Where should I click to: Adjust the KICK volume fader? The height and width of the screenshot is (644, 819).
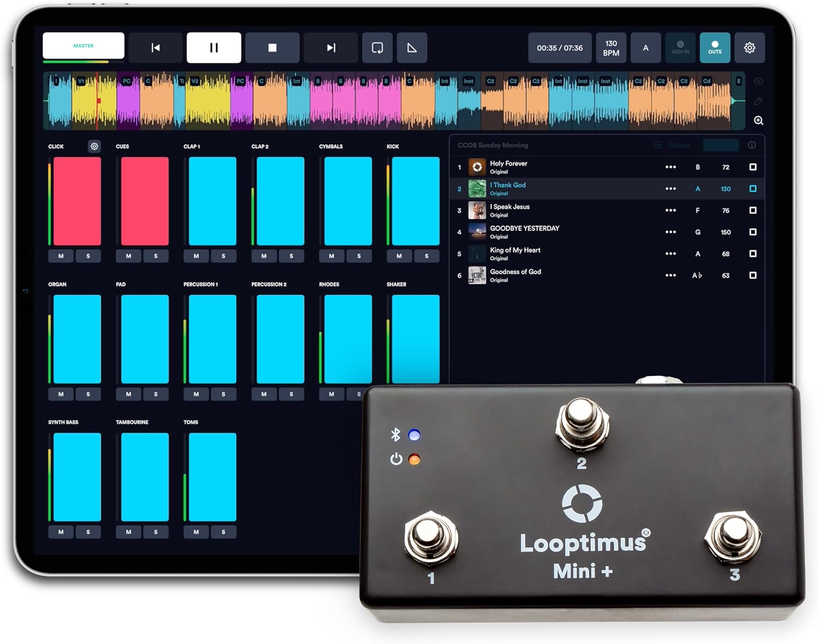coord(416,201)
